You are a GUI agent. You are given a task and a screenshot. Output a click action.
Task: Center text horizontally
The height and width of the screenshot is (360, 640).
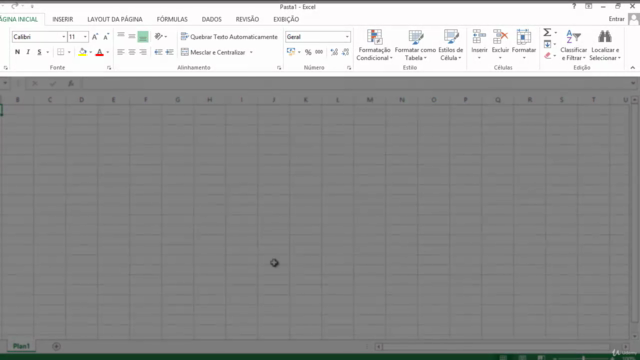coord(132,52)
